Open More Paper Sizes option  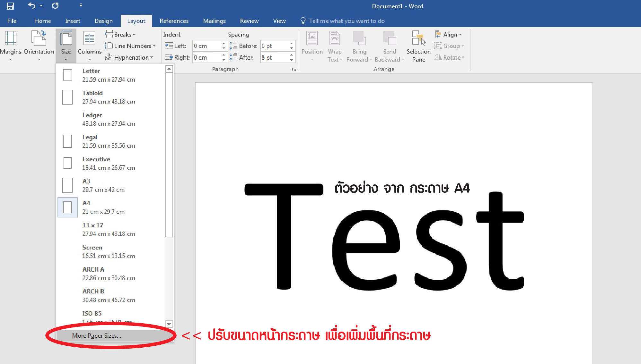[x=115, y=335]
